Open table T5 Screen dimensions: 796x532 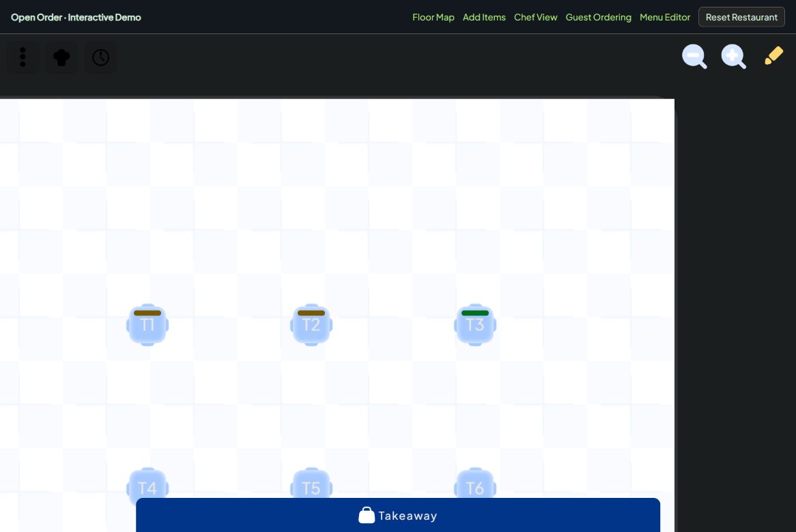click(x=311, y=483)
